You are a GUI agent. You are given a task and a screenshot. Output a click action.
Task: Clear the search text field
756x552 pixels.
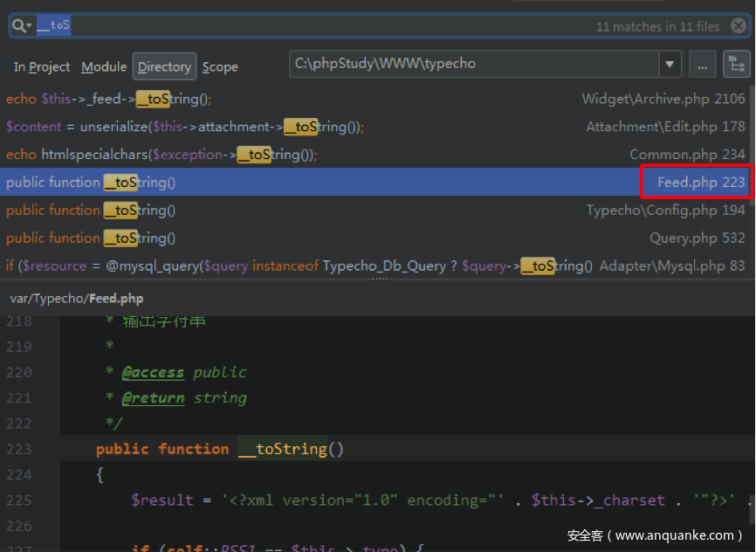pyautogui.click(x=738, y=26)
